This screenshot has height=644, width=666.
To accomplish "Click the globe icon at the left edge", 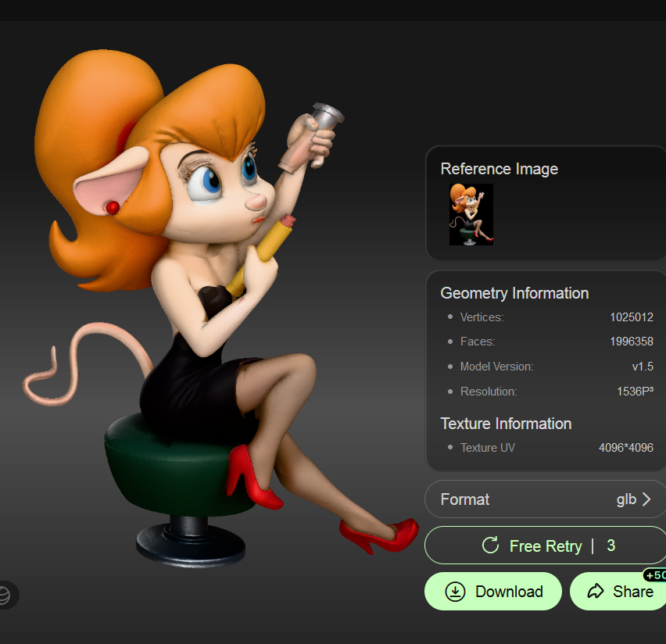I will (4, 595).
